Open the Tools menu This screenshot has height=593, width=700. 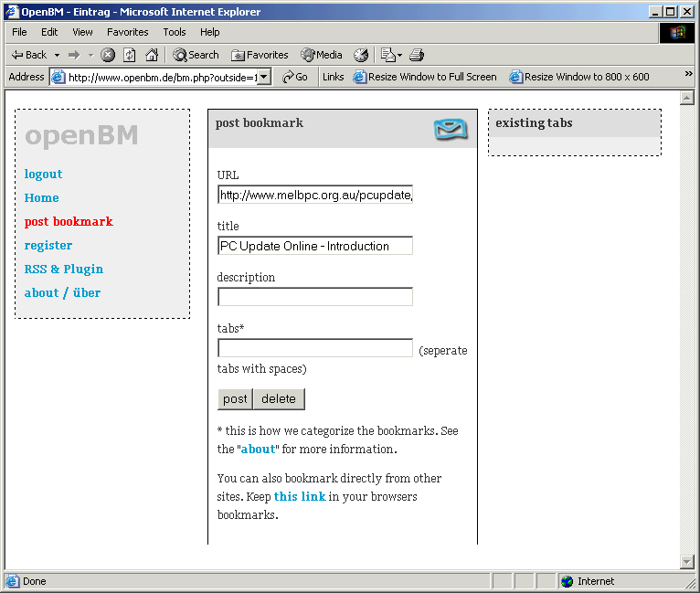coord(175,32)
